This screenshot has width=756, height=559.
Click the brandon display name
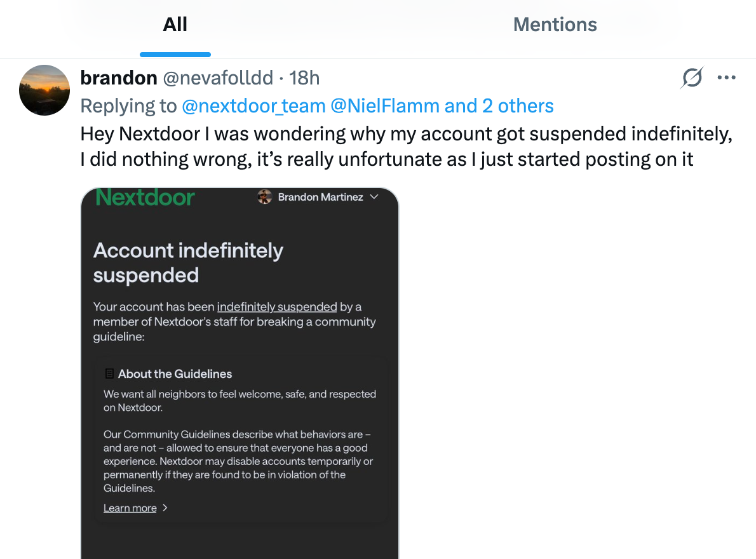(x=119, y=78)
